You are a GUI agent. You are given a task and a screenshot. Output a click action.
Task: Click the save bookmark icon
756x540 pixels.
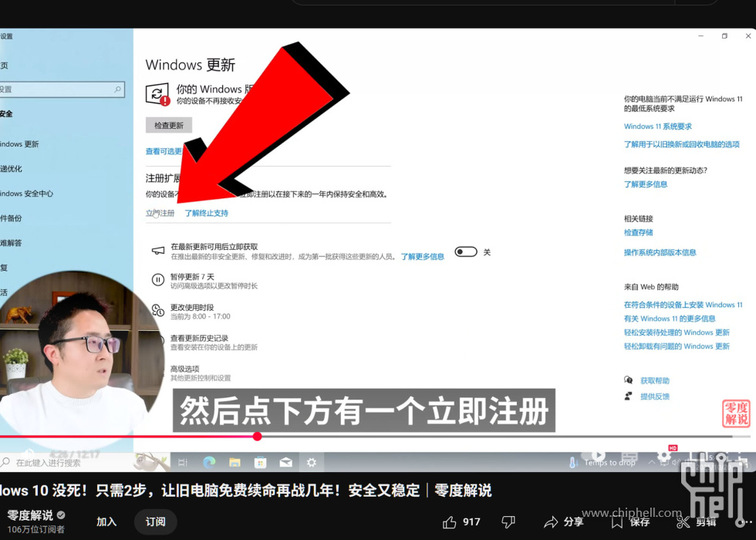(x=617, y=522)
